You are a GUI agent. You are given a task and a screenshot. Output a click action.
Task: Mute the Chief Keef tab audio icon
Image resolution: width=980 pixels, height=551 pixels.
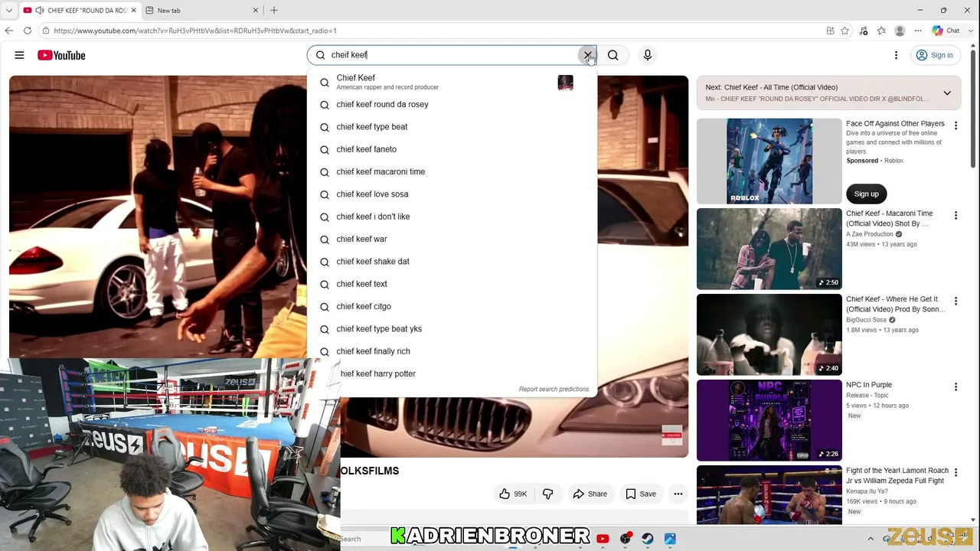[x=40, y=11]
